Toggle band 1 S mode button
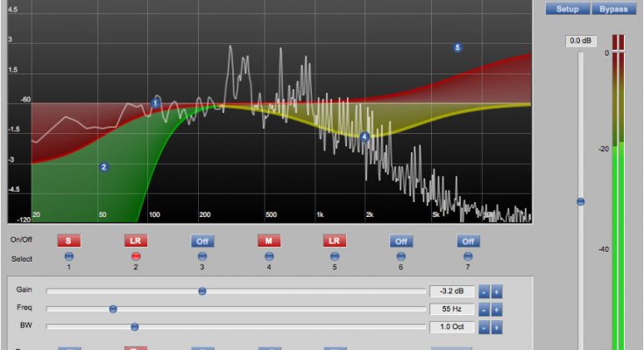 (68, 240)
